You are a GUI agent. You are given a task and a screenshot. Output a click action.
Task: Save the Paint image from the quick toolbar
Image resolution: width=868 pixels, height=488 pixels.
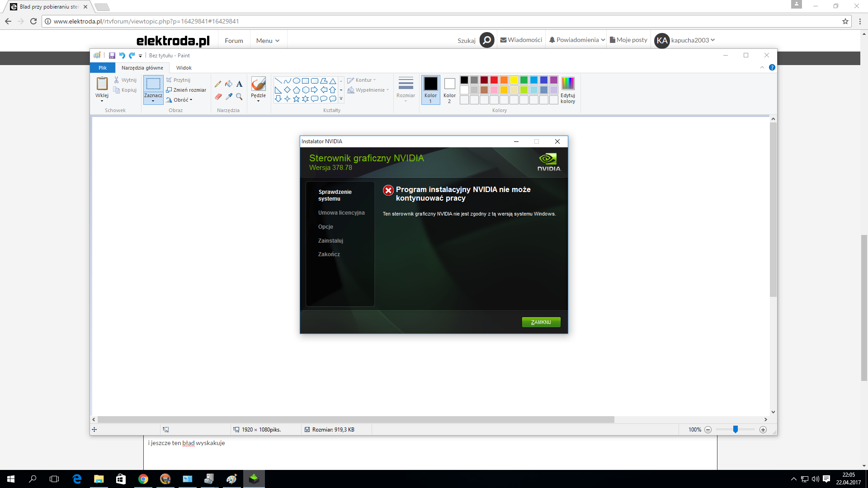[x=112, y=56]
